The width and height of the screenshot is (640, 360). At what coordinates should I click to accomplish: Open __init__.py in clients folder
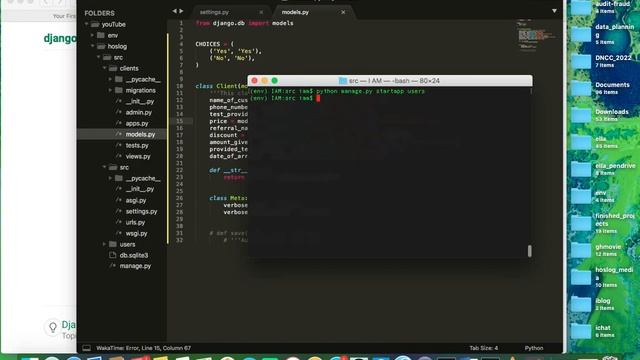click(140, 101)
